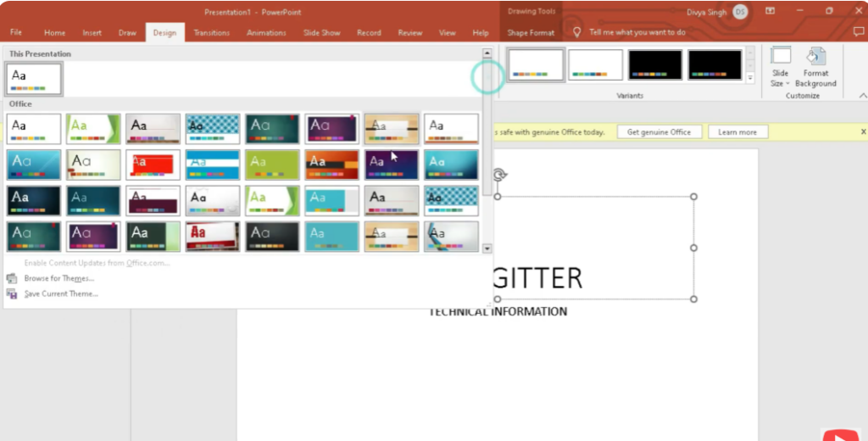Apply the red block theme

pyautogui.click(x=153, y=165)
